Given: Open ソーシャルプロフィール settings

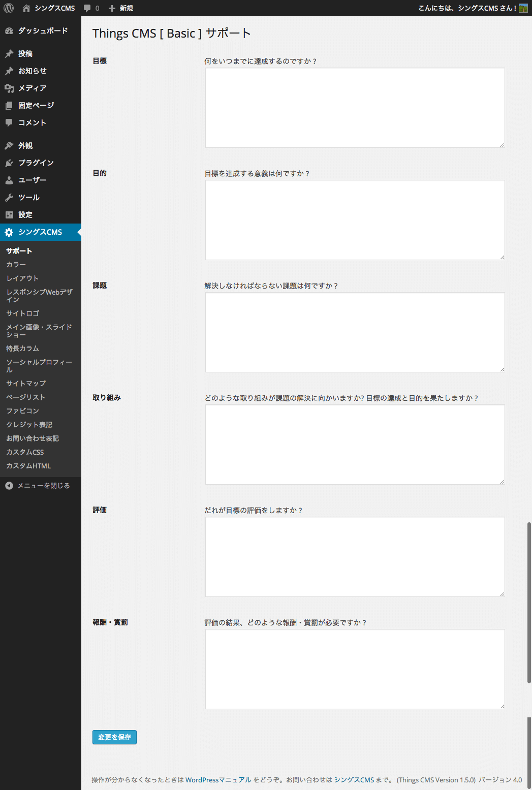Looking at the screenshot, I should tap(41, 366).
